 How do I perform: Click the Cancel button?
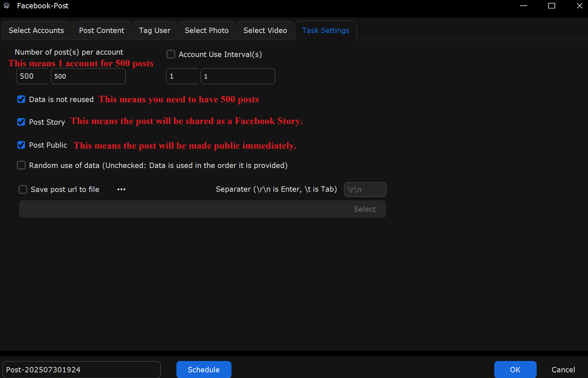click(563, 370)
